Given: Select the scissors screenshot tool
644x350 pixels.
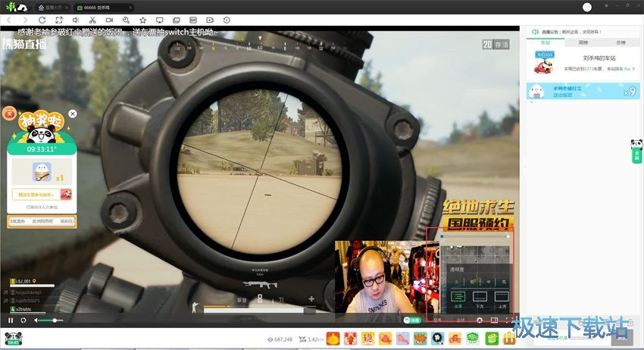Looking at the screenshot, I should (x=92, y=20).
